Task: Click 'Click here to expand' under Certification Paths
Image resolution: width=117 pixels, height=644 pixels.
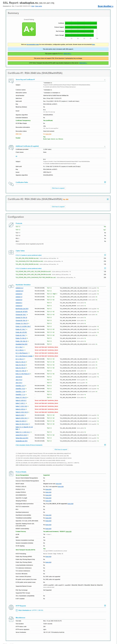Action: [58, 188]
